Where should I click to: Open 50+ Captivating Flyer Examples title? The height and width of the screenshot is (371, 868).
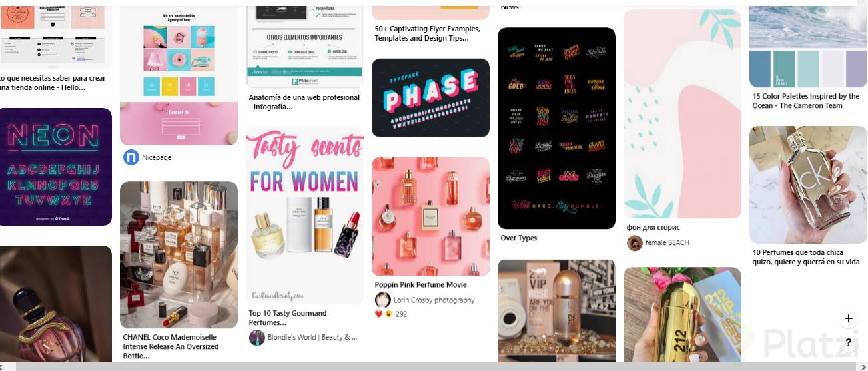pyautogui.click(x=427, y=33)
